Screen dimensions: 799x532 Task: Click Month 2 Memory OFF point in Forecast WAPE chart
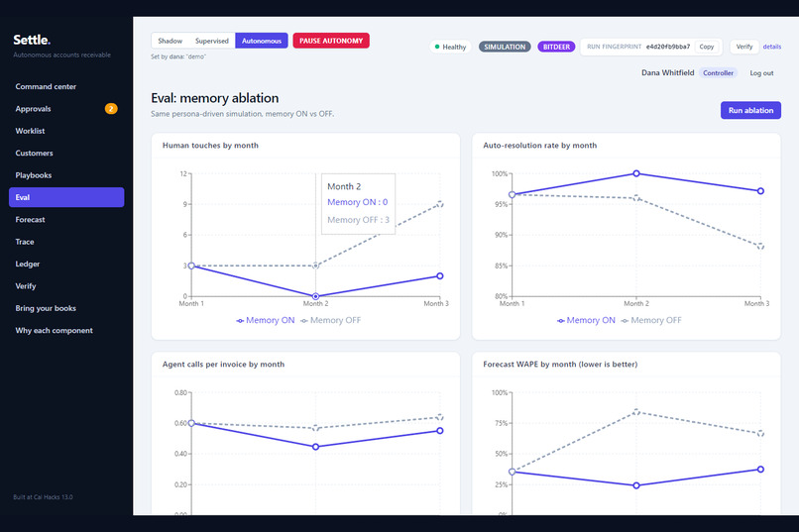636,412
